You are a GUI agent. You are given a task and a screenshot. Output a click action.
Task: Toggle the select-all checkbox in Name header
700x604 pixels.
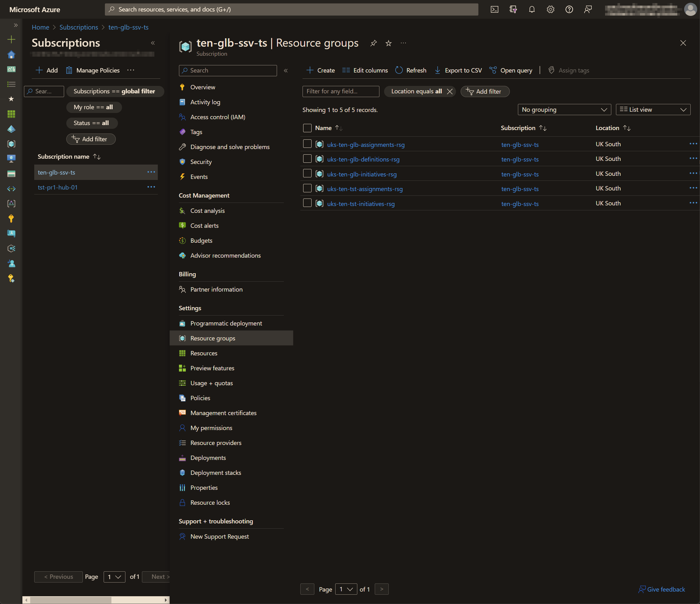307,128
